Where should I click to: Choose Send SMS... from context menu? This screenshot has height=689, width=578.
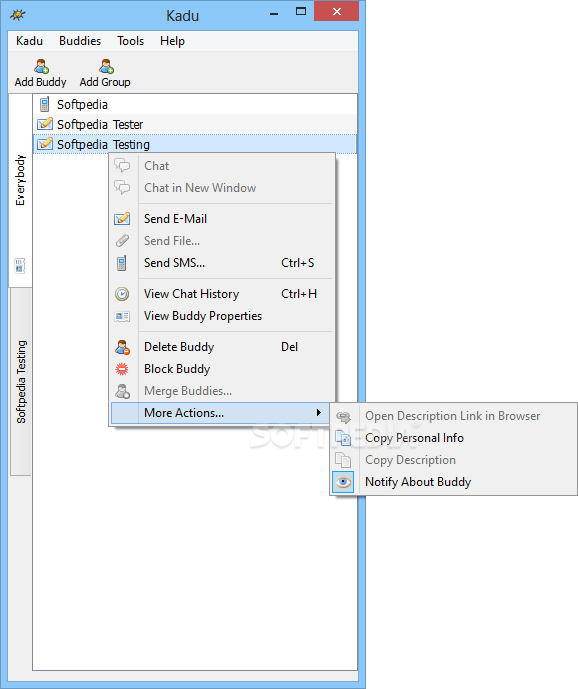click(x=222, y=263)
